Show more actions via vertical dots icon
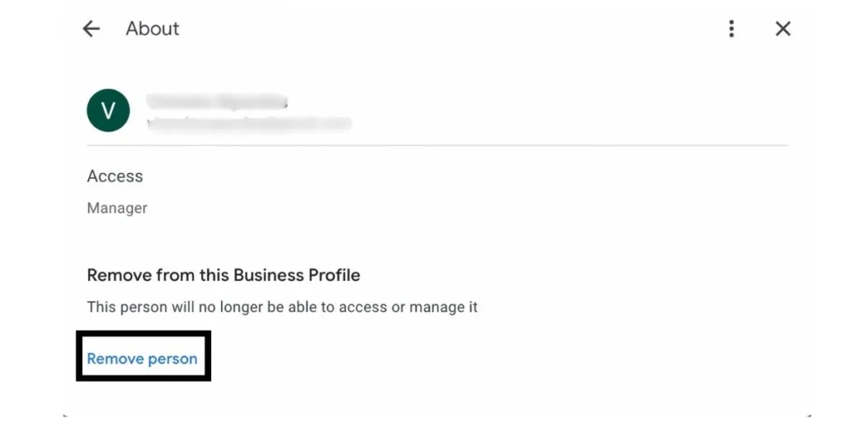The width and height of the screenshot is (868, 424). click(732, 29)
